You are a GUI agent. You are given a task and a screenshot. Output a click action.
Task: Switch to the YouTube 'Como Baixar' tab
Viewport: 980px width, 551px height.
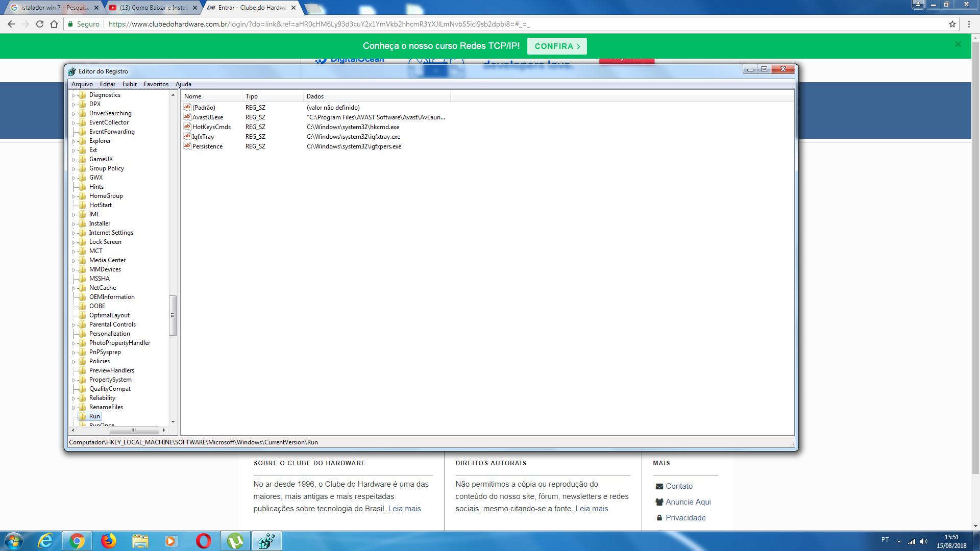tap(153, 8)
